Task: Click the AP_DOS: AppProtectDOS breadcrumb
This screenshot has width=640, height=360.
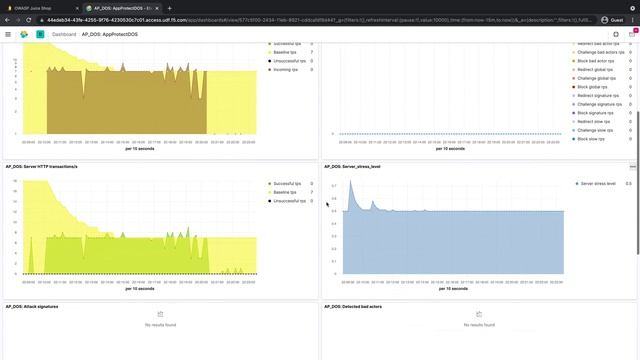Action: point(110,34)
